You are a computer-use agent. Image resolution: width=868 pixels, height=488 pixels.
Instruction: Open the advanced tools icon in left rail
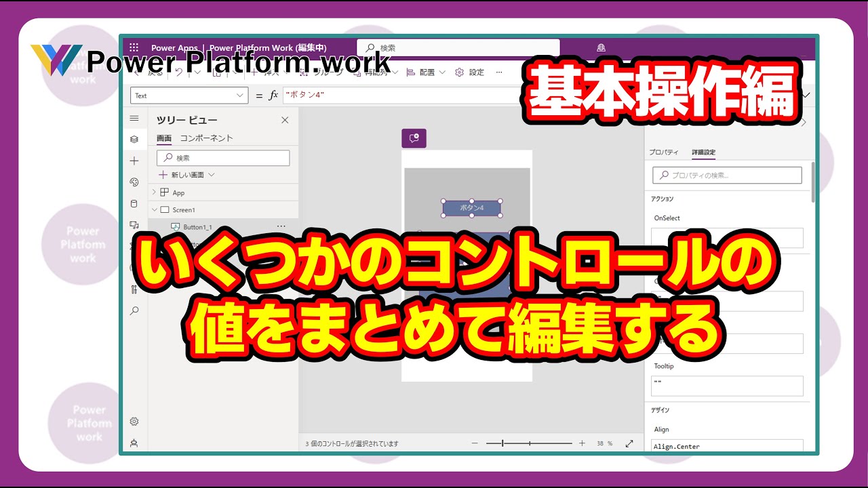[x=134, y=289]
